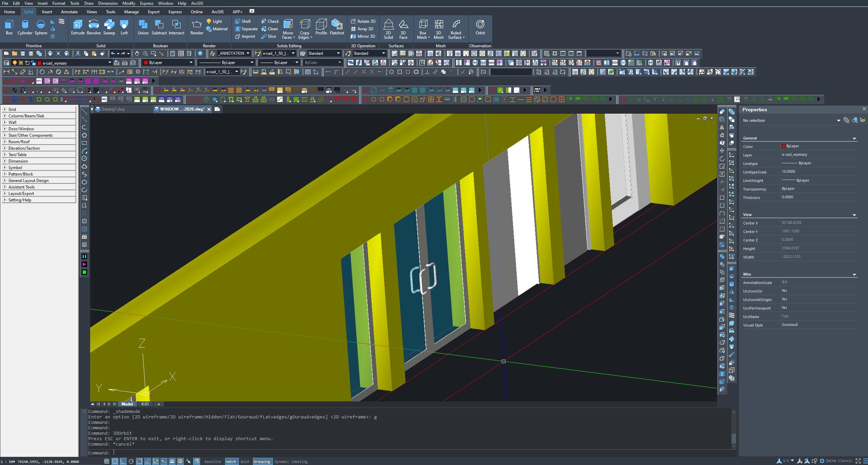Click the Revolve tool icon
868x465 pixels.
click(x=94, y=27)
